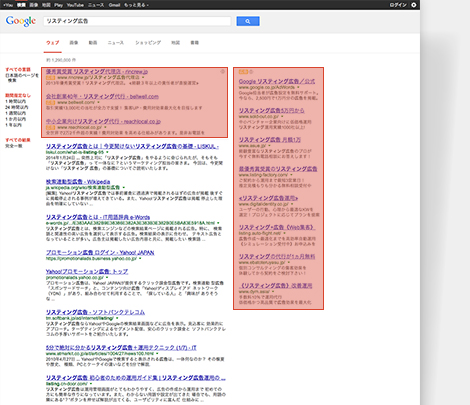
Task: Open the settings gear in top bar
Action: [414, 5]
